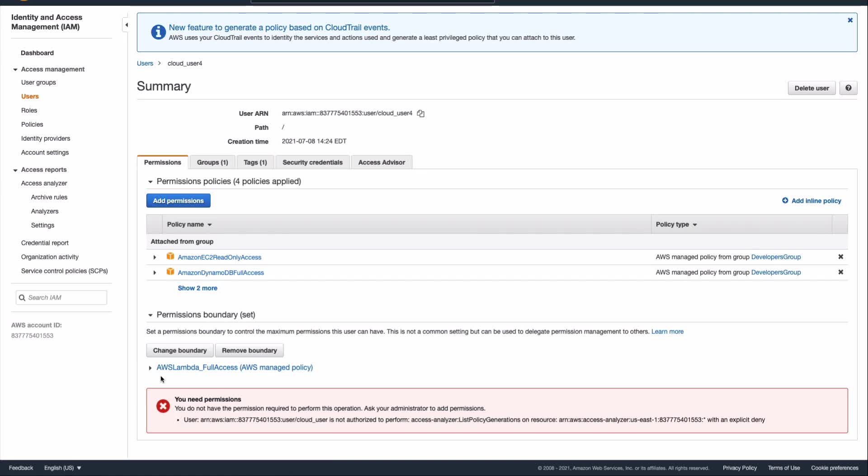Open Access analyzer Settings in sidebar
The image size is (868, 476).
click(42, 225)
